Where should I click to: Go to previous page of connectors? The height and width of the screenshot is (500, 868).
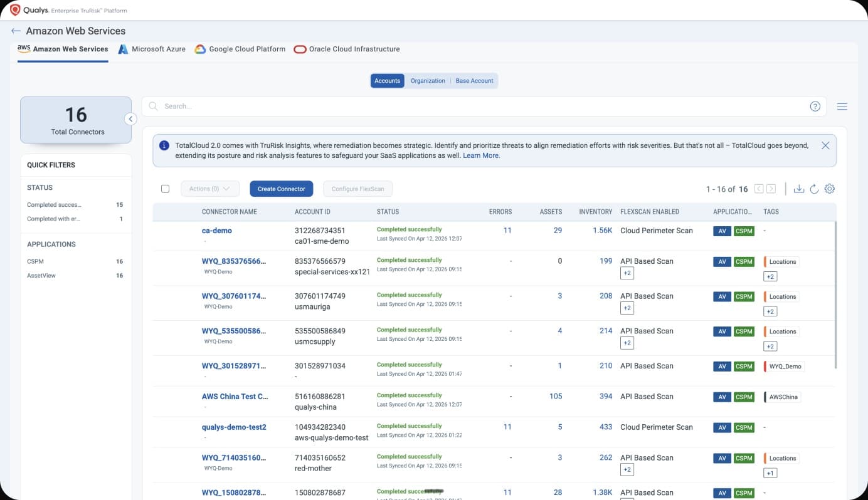click(759, 189)
